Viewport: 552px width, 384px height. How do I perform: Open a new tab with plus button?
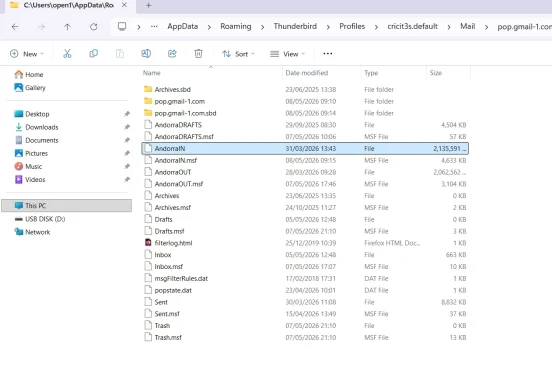[149, 5]
